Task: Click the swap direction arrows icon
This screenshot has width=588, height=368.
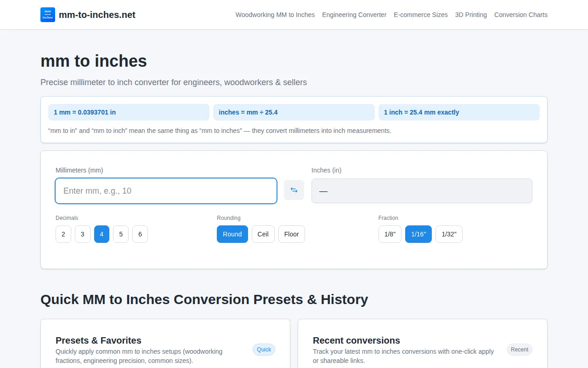Action: click(294, 190)
